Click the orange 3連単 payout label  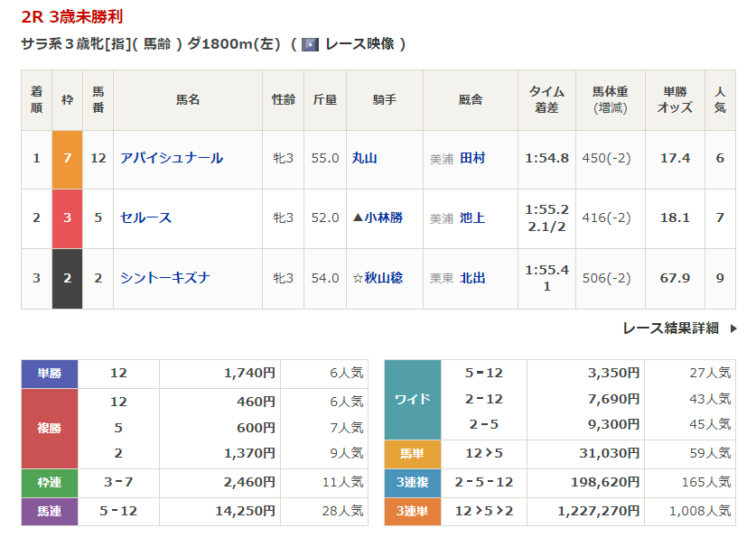413,511
